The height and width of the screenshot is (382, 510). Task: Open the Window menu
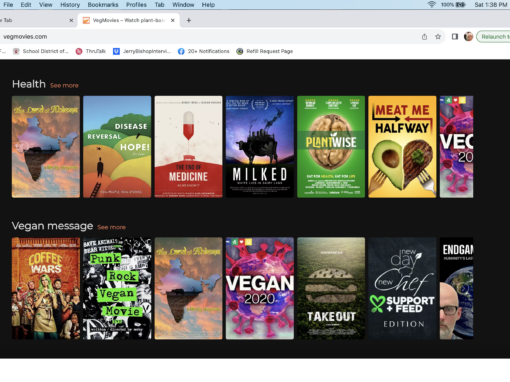[183, 5]
